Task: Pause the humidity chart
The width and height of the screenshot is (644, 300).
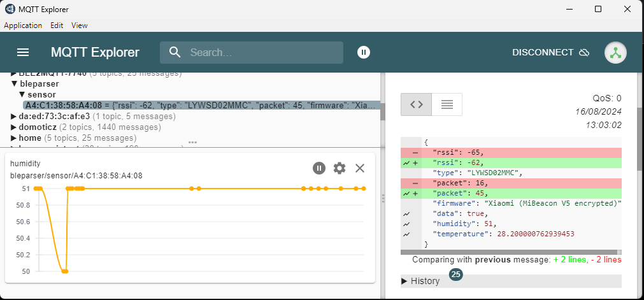Action: click(x=319, y=168)
